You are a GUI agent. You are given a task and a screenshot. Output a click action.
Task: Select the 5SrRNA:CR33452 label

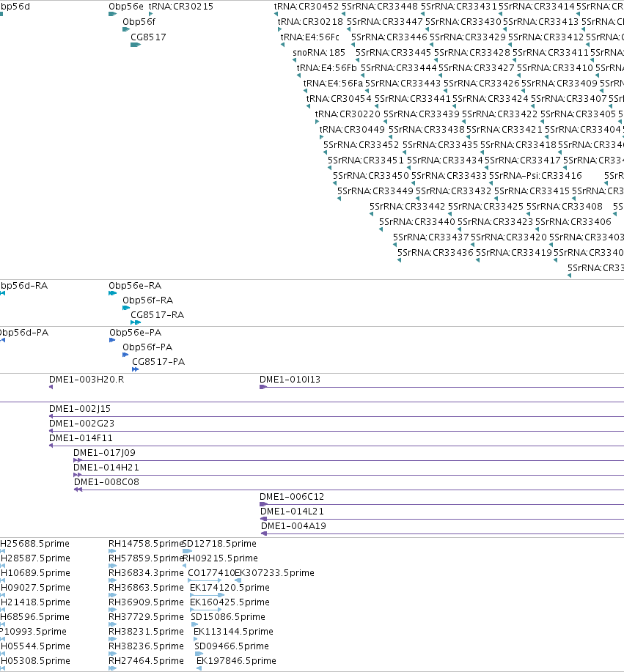[361, 145]
